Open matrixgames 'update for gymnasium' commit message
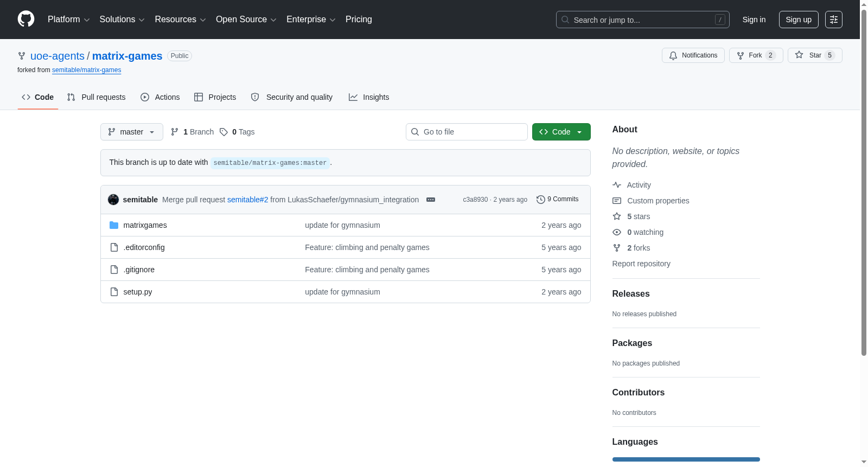This screenshot has width=868, height=467. pos(342,225)
